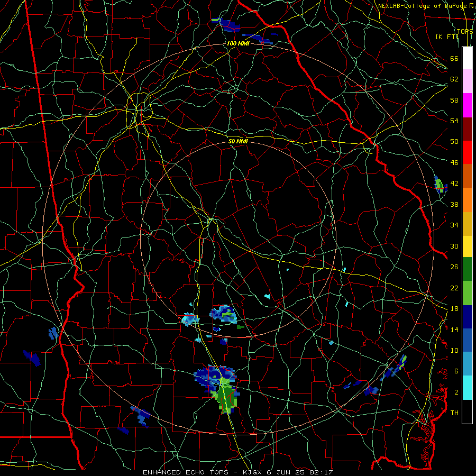This screenshot has height=476, width=476.
Task: Click the legend value 54
Action: (x=454, y=121)
